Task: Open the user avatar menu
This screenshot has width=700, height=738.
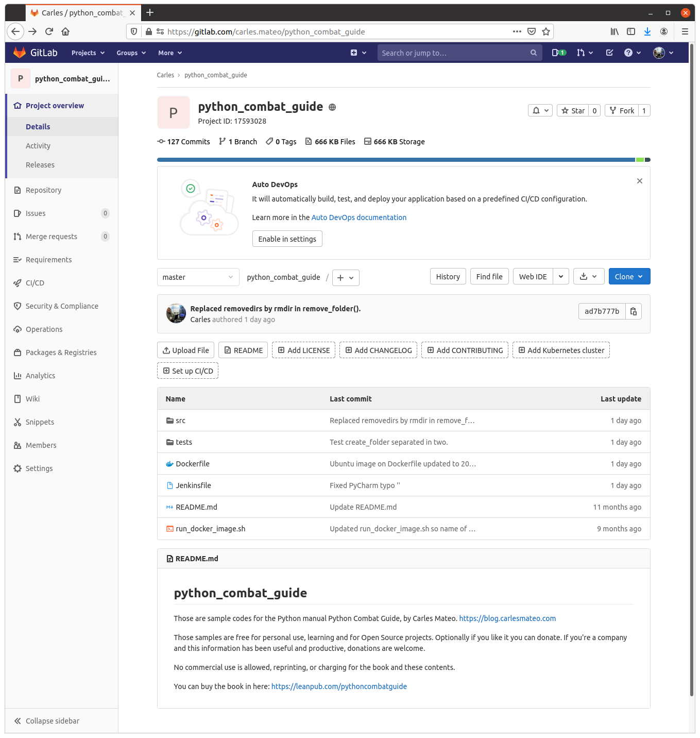Action: coord(663,53)
